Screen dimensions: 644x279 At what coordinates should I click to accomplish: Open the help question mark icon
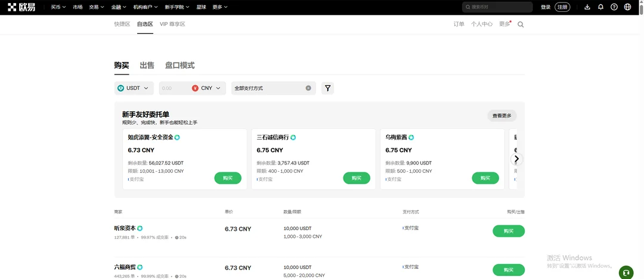coord(614,7)
